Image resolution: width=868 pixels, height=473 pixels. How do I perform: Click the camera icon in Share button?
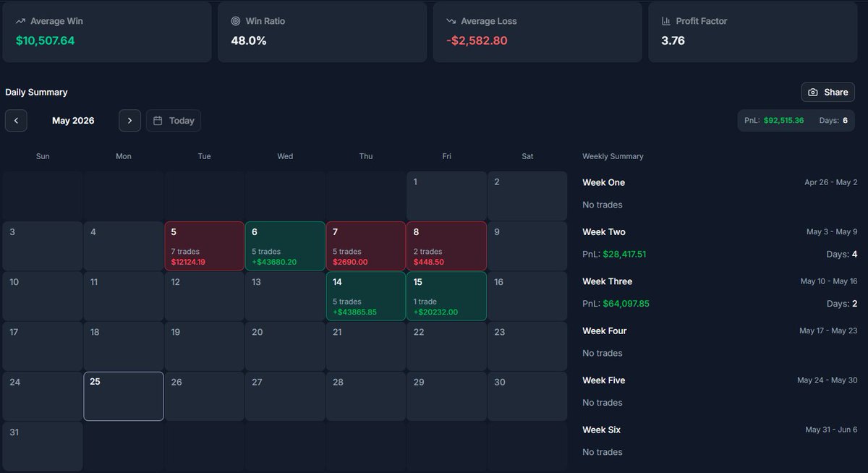click(813, 93)
